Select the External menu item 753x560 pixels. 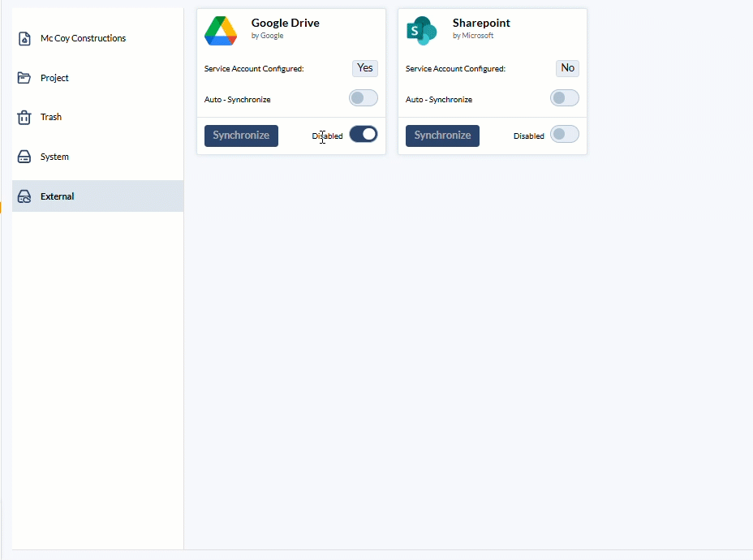pyautogui.click(x=98, y=196)
